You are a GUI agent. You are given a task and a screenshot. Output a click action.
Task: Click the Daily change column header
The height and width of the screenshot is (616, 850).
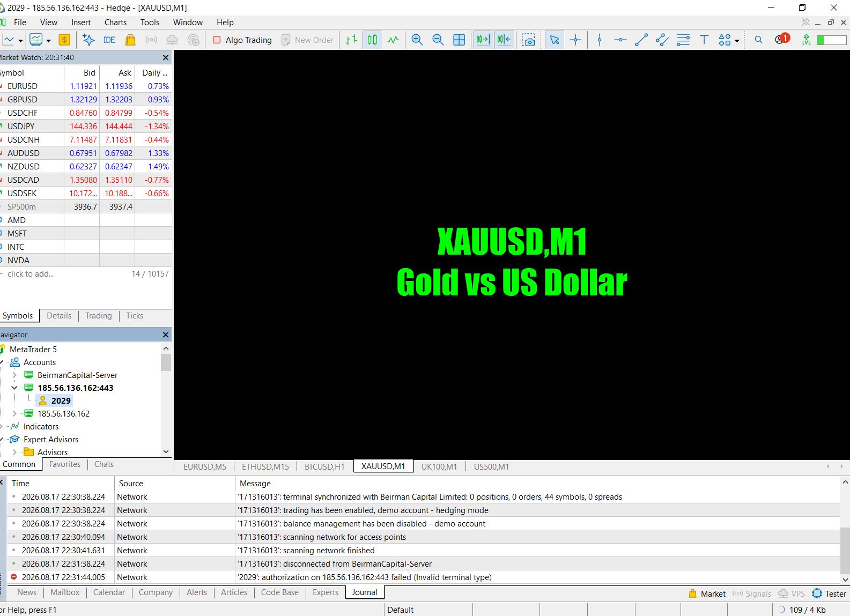pos(153,72)
